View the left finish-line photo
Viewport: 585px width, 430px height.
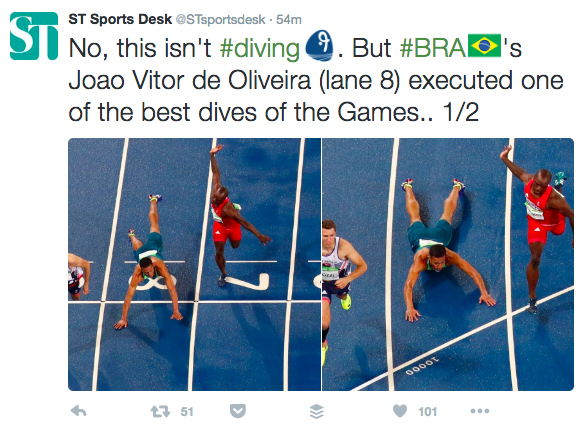point(194,264)
